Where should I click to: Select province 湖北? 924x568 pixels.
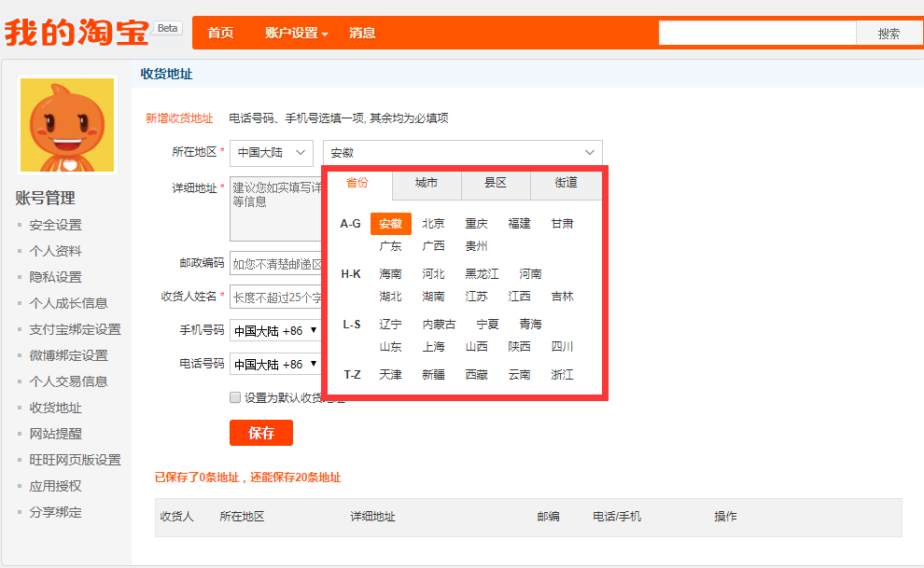391,296
